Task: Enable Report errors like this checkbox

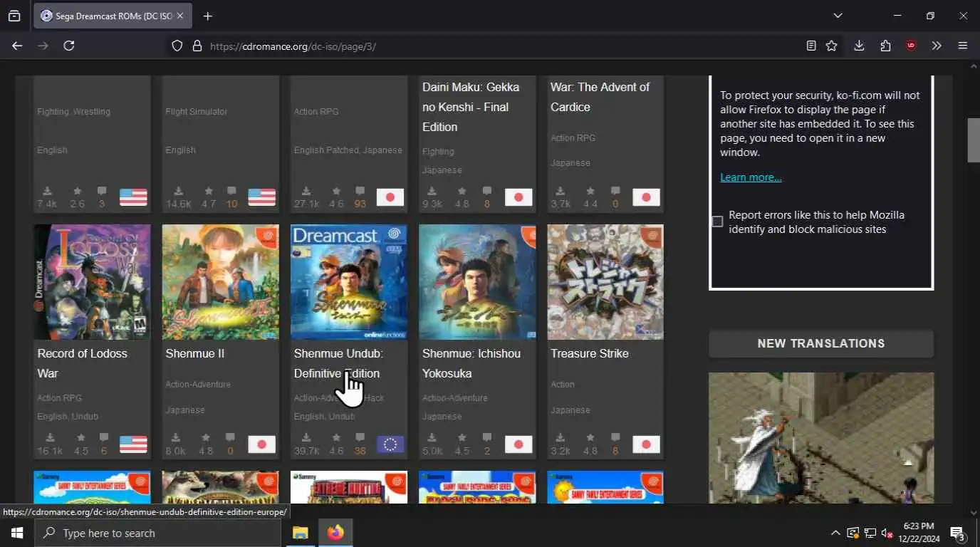Action: pos(717,222)
